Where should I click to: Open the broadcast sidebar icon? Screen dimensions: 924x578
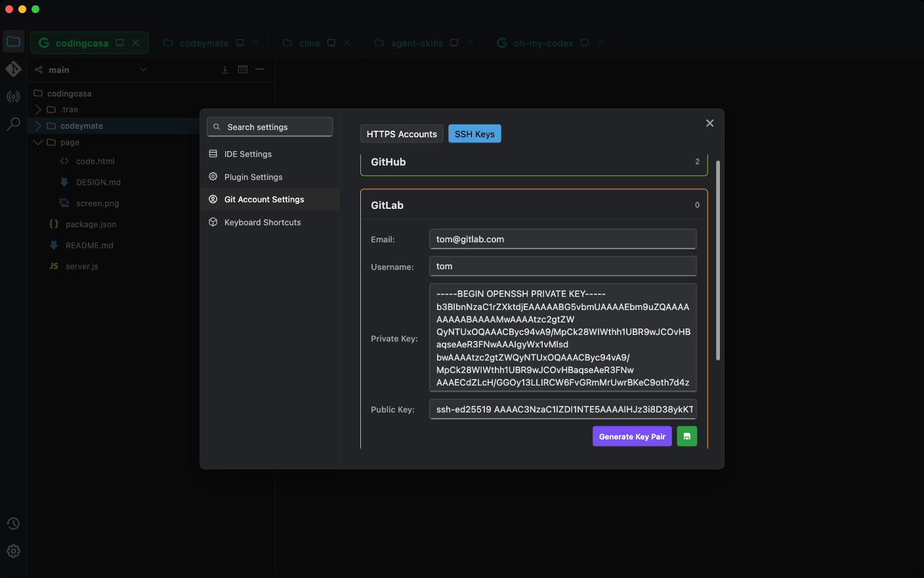click(13, 97)
